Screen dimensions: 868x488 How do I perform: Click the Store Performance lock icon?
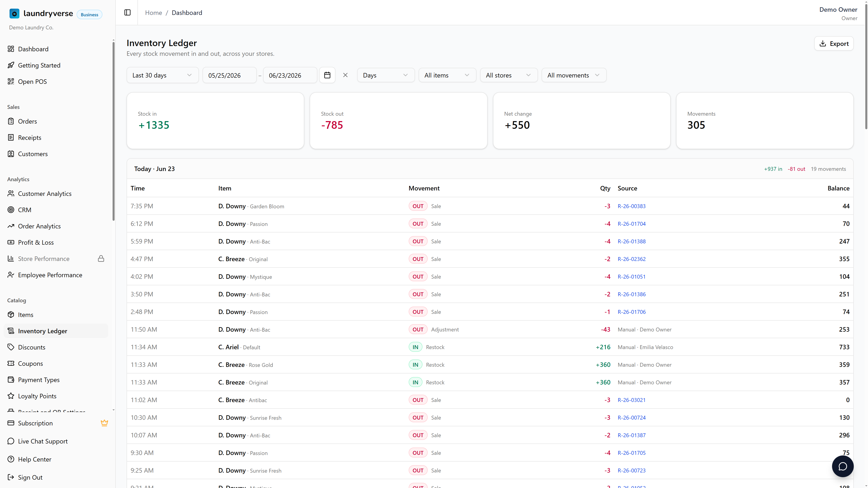101,259
